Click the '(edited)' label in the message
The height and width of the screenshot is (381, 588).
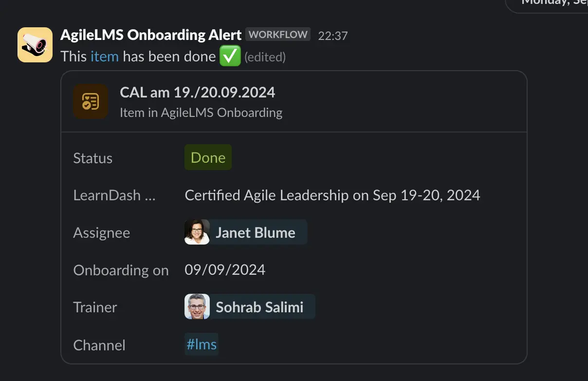(265, 57)
